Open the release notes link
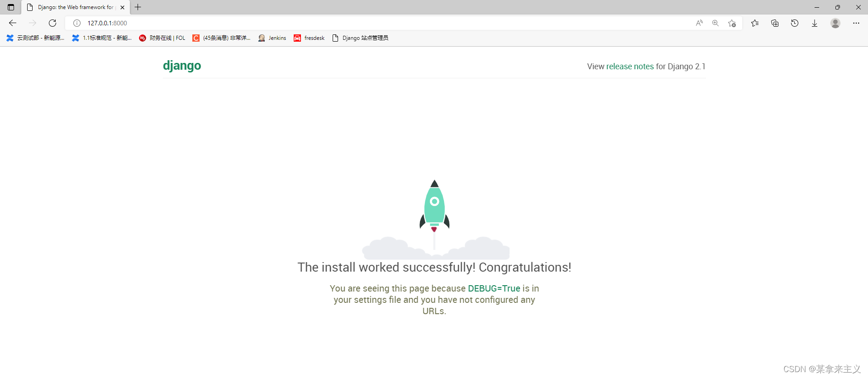Image resolution: width=868 pixels, height=378 pixels. (x=630, y=67)
